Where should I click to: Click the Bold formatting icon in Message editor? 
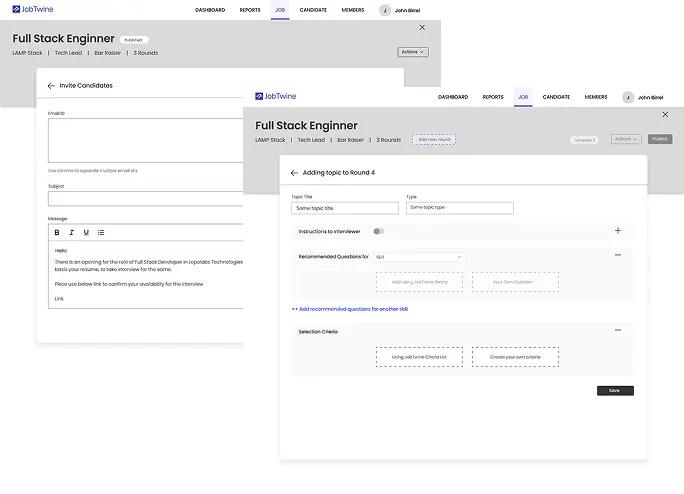[57, 232]
